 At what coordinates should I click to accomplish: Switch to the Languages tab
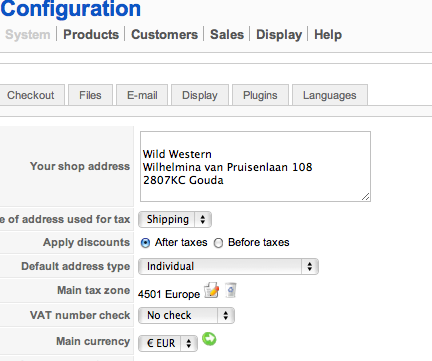click(x=330, y=95)
